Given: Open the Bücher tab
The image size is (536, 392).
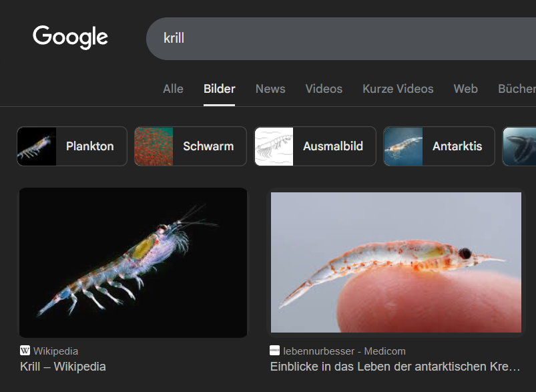Looking at the screenshot, I should point(517,89).
